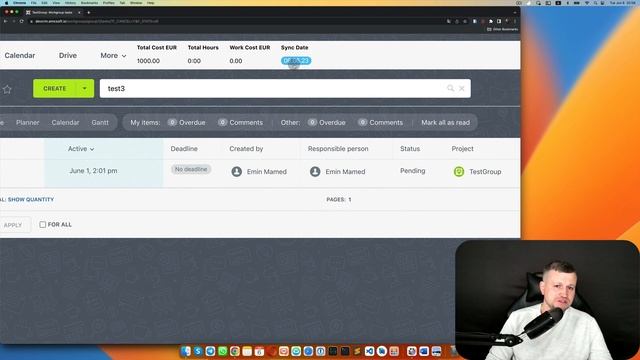Filter My items Overdue counter
640x360 pixels.
click(187, 122)
